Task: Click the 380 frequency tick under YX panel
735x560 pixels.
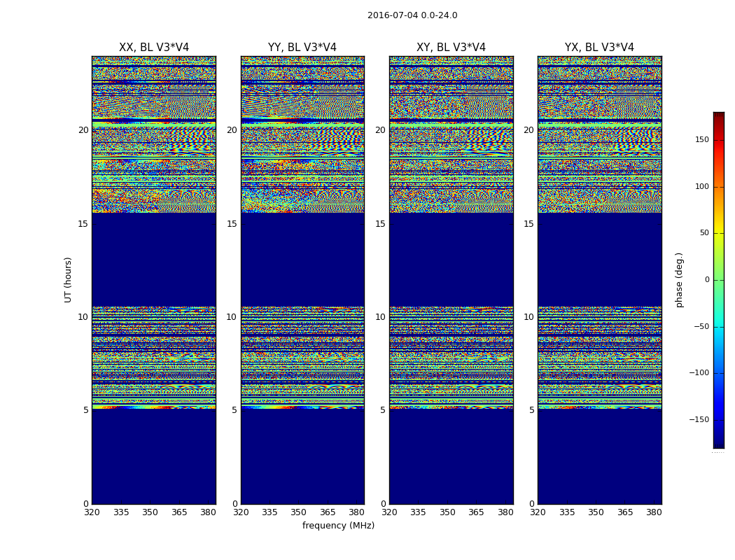Action: coord(654,512)
